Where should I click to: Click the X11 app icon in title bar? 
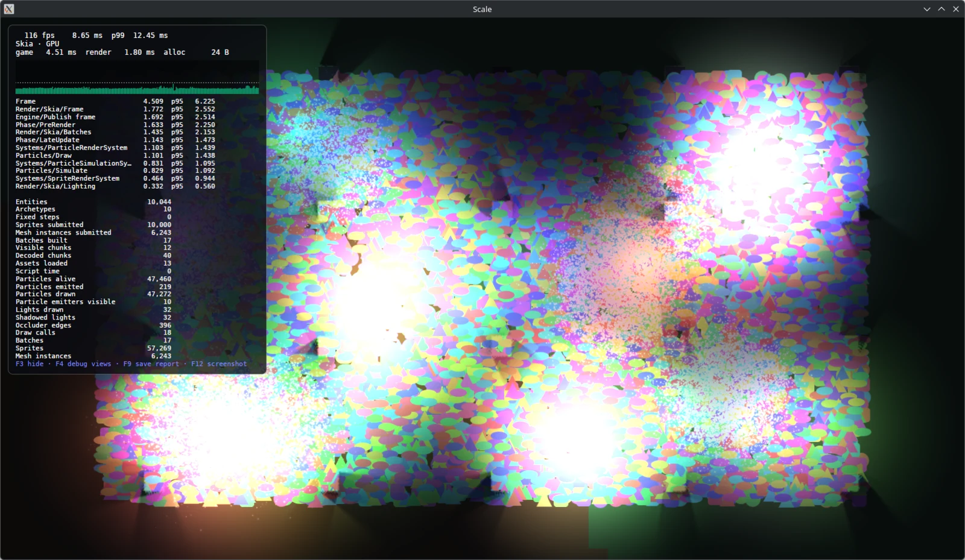tap(9, 9)
